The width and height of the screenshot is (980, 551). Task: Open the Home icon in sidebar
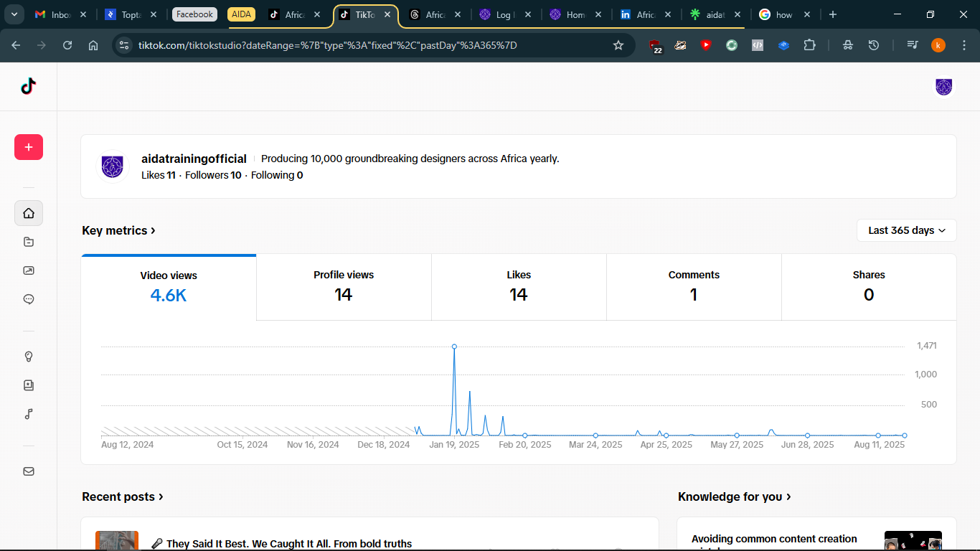pos(29,213)
